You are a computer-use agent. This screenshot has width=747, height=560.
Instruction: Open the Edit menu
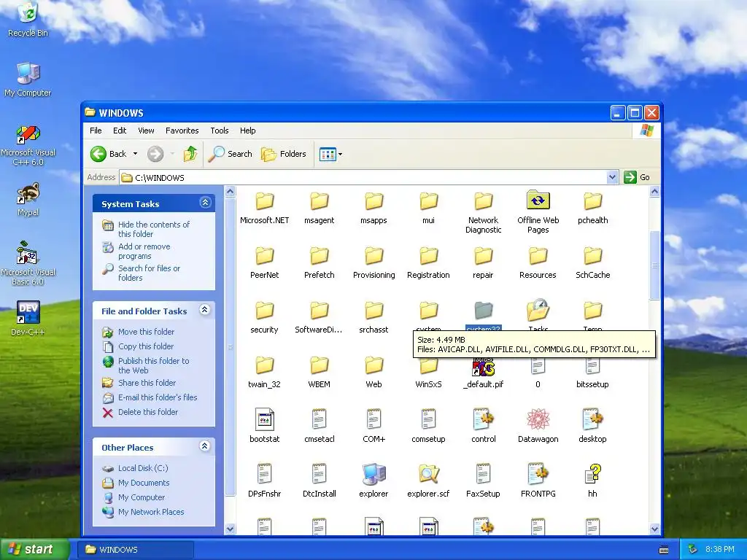coord(120,131)
